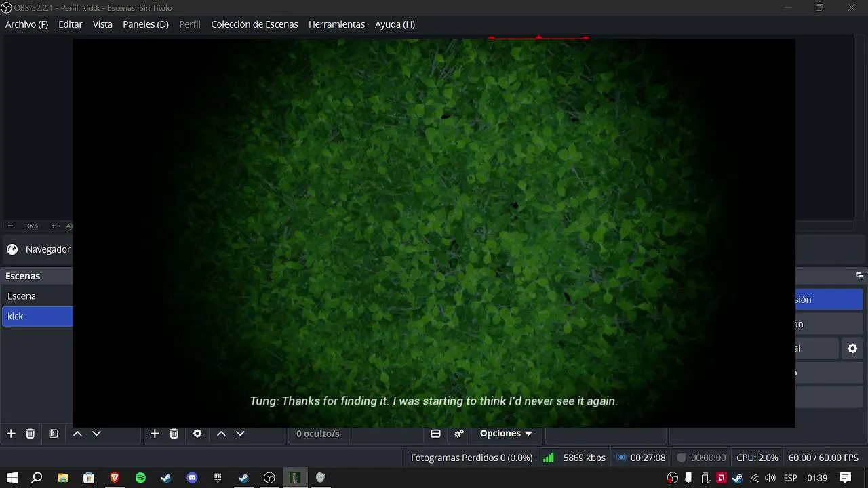Viewport: 868px width, 488px height.
Task: Open the volume control in the system tray
Action: (771, 478)
